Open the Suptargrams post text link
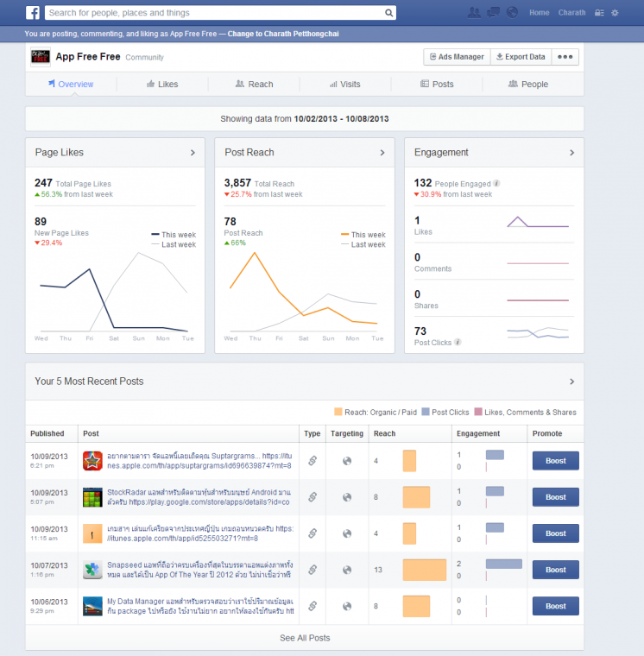This screenshot has width=644, height=656. [199, 461]
